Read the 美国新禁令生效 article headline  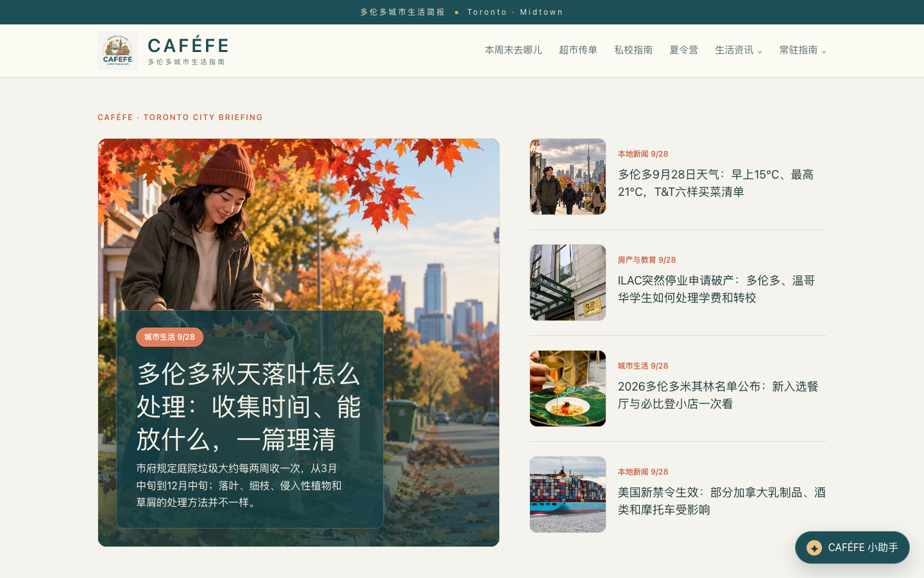pos(722,501)
